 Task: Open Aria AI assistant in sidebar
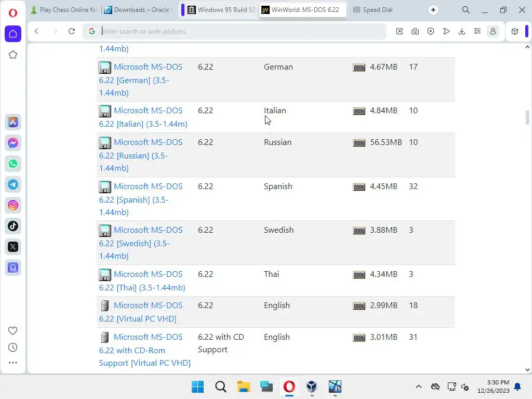(13, 122)
